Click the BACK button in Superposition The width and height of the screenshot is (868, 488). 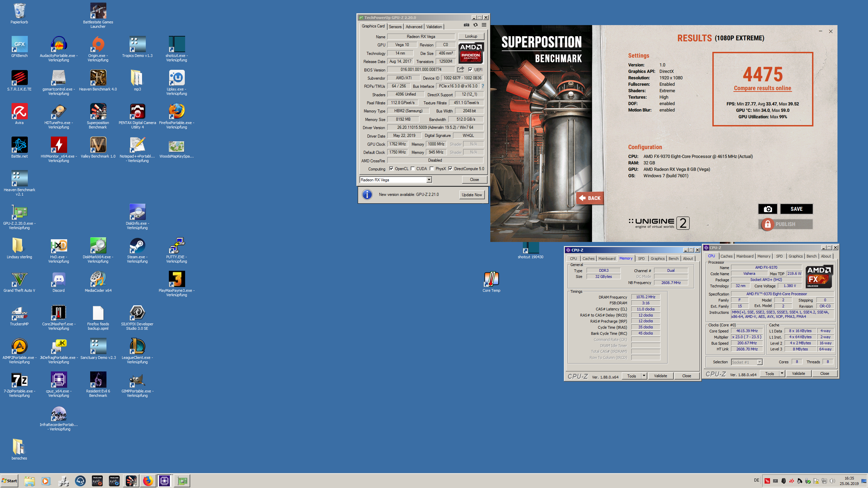[x=590, y=198]
